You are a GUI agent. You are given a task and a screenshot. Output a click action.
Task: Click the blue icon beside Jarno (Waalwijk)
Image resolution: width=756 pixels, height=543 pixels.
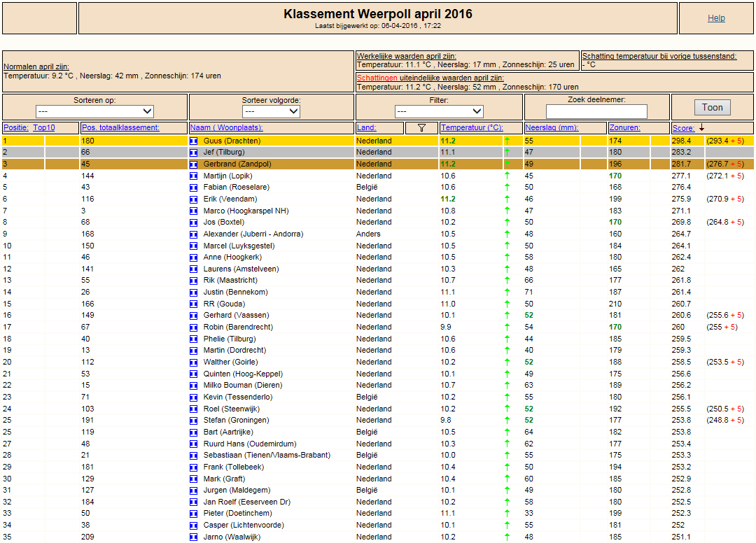coord(194,537)
